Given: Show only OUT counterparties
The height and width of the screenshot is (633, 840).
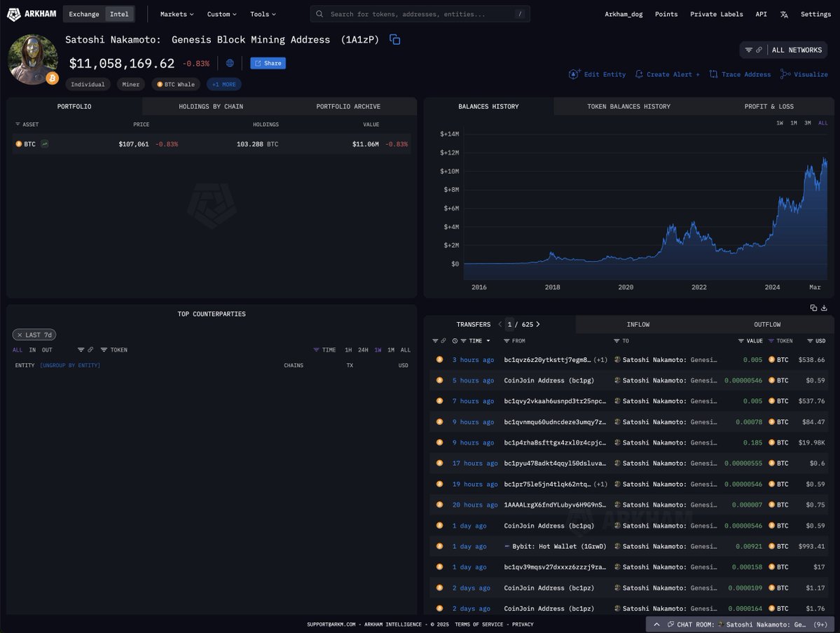Looking at the screenshot, I should pyautogui.click(x=47, y=349).
